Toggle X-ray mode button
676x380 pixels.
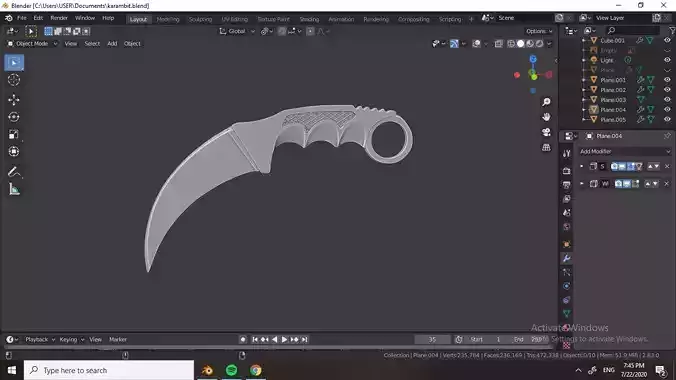498,44
